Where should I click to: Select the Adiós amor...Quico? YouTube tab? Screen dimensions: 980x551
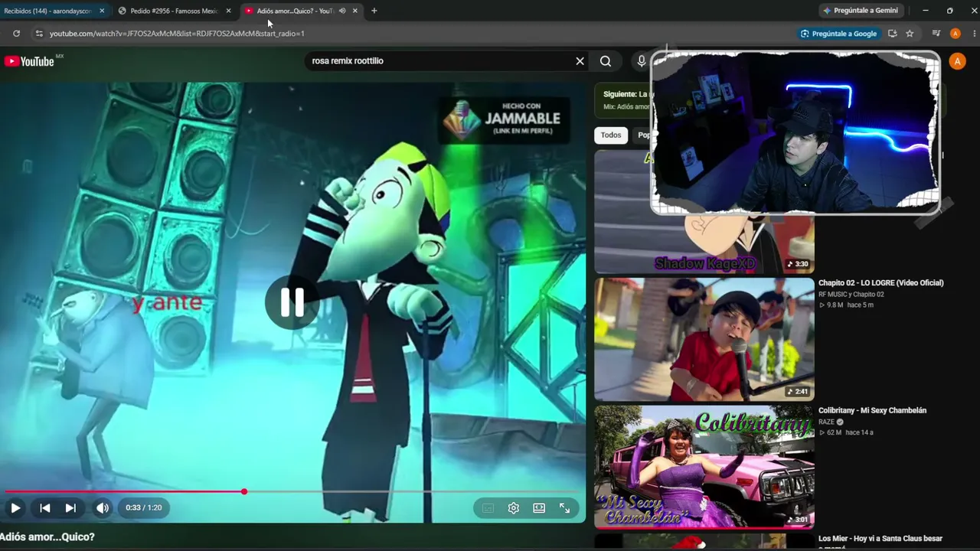(x=300, y=11)
